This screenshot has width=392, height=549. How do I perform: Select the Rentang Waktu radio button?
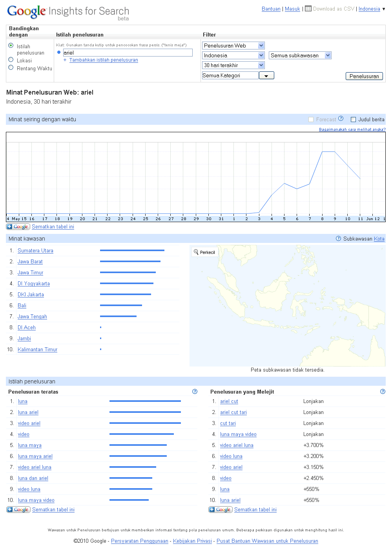point(11,67)
